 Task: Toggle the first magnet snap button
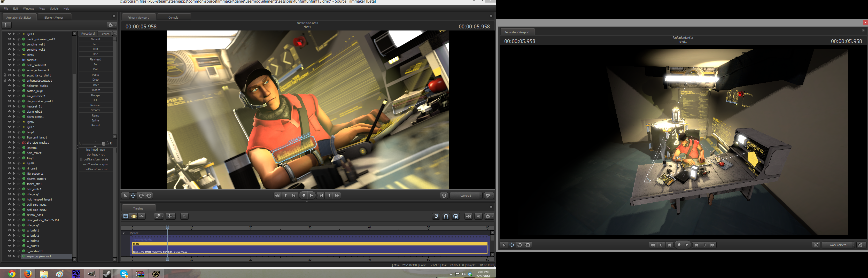pyautogui.click(x=446, y=216)
